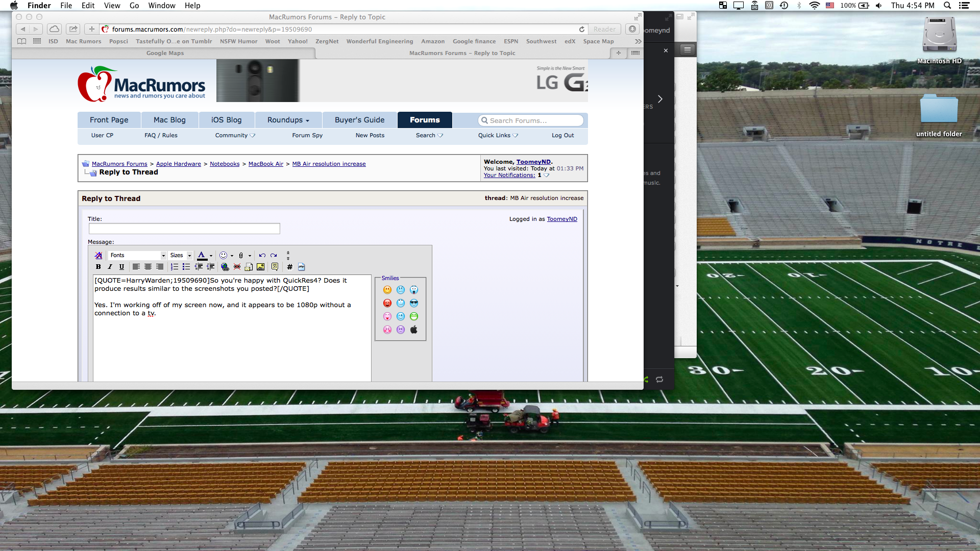Expand Your Notifications dropdown arrow
This screenshot has height=551, width=980.
546,175
